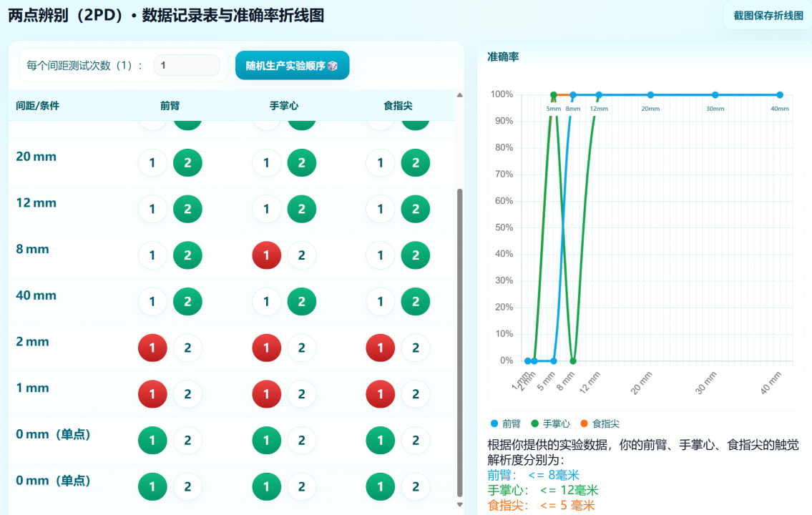The image size is (812, 515).
Task: Select answer 2 for 8 mm 手掌心
Action: (301, 255)
